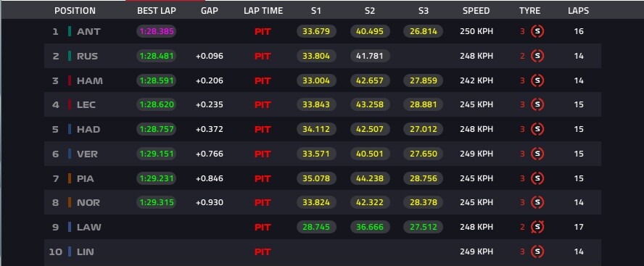This screenshot has height=266, width=644.
Task: Click the red PIT status for LEC
Action: [263, 105]
